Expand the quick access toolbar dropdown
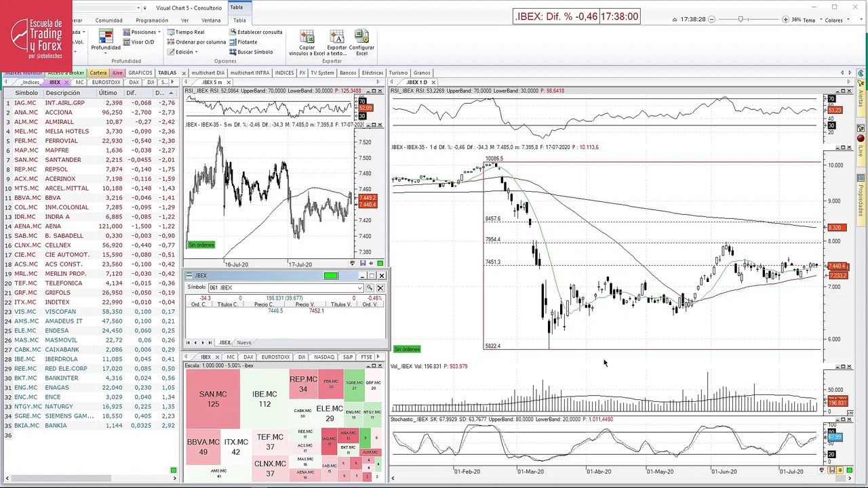This screenshot has width=868, height=488. (145, 8)
